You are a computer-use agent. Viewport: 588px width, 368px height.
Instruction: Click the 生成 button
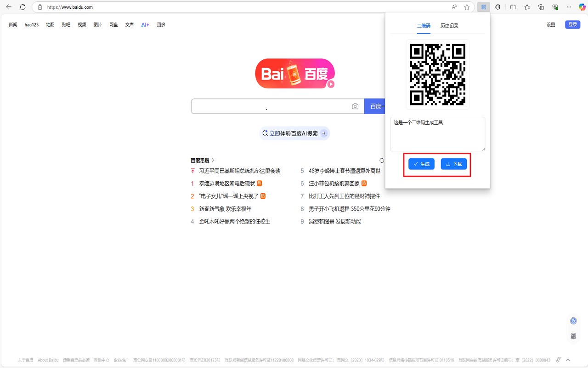pos(422,164)
